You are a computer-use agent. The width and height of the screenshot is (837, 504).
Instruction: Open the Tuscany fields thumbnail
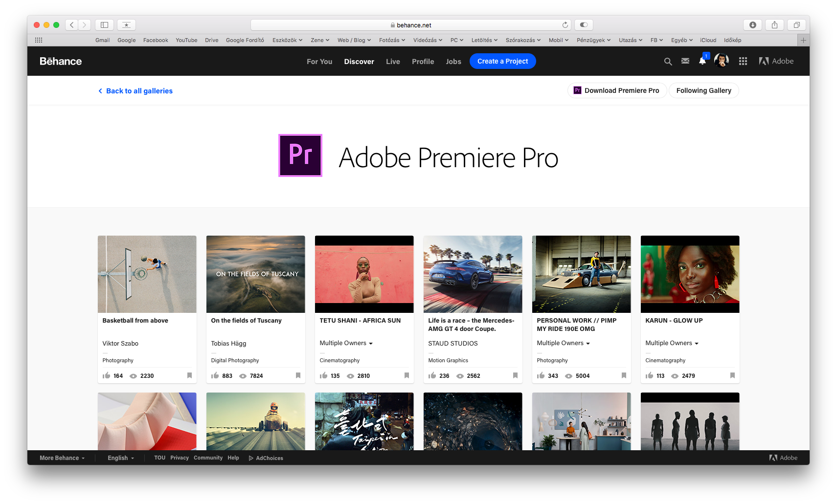tap(255, 274)
